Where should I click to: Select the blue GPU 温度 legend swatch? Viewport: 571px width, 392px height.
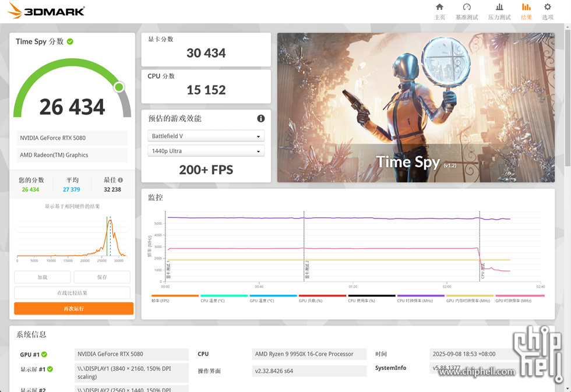(x=273, y=296)
